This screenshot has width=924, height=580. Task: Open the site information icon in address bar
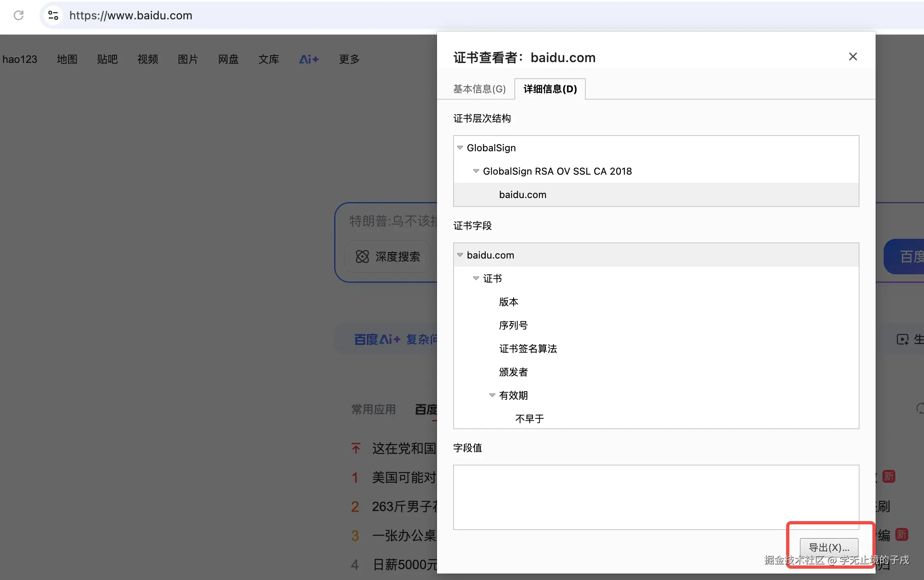tap(53, 15)
